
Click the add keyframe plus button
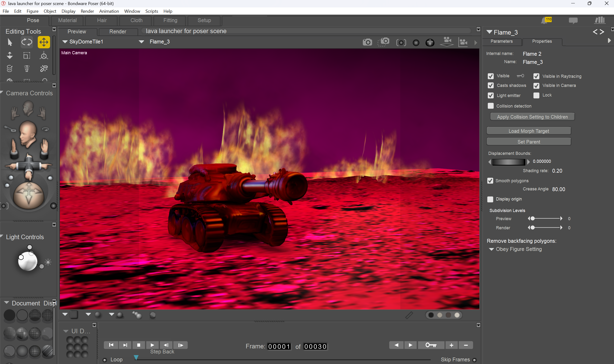[x=451, y=345]
